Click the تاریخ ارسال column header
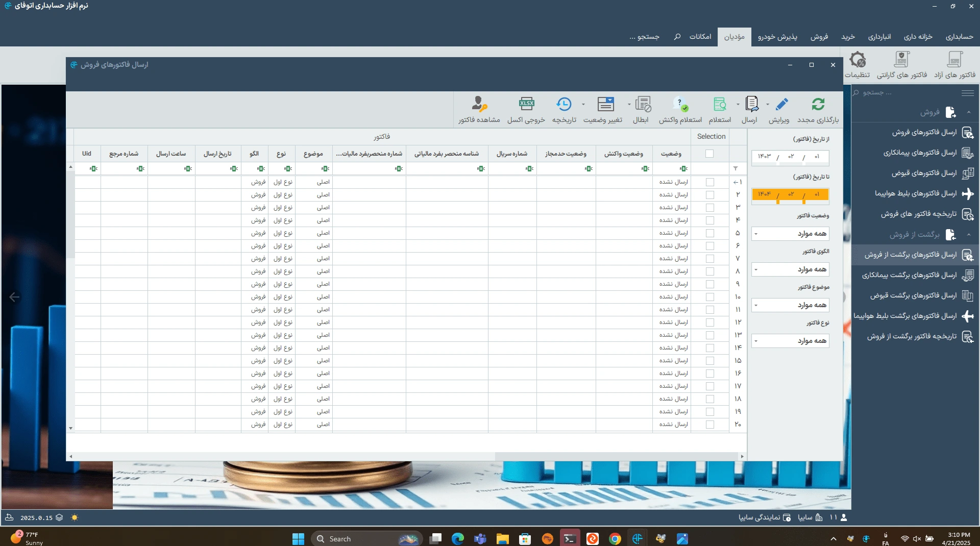Viewport: 980px width, 546px height. pyautogui.click(x=217, y=154)
